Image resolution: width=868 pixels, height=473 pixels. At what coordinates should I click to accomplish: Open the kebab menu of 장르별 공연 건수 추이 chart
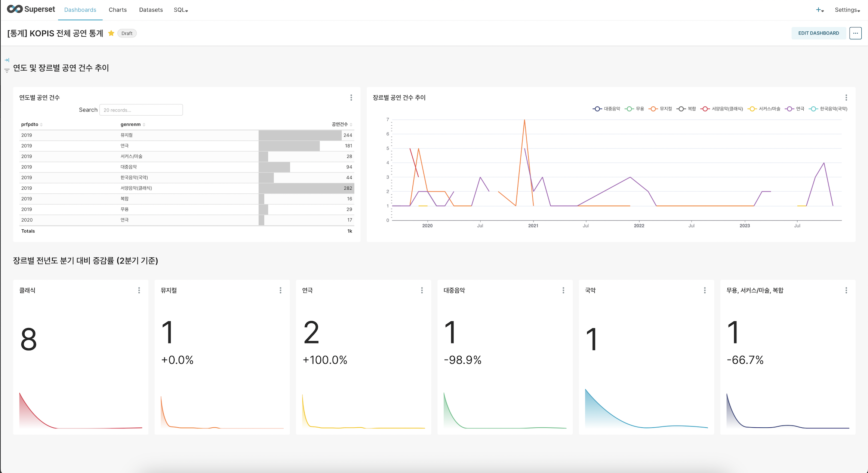point(846,98)
